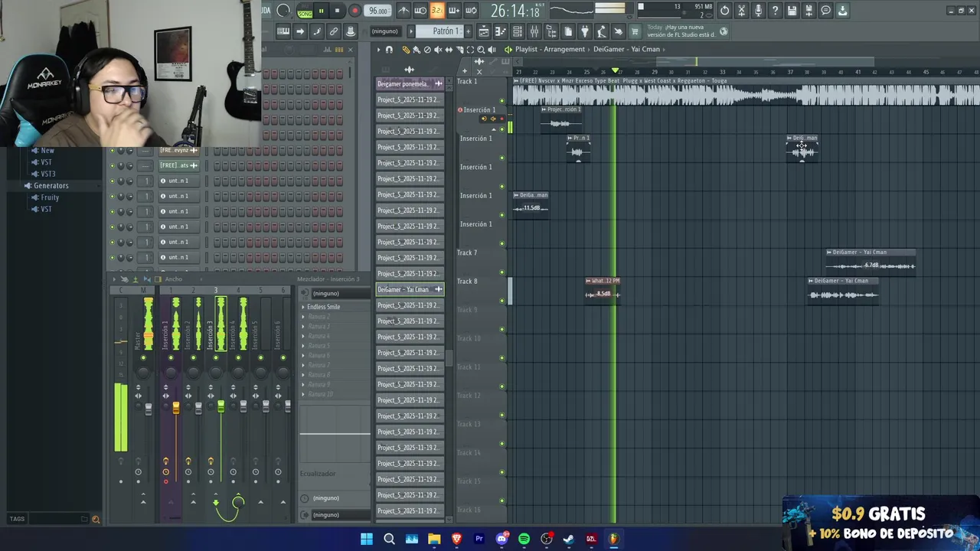
Task: Click the Ancho mixer layout label
Action: click(x=174, y=279)
